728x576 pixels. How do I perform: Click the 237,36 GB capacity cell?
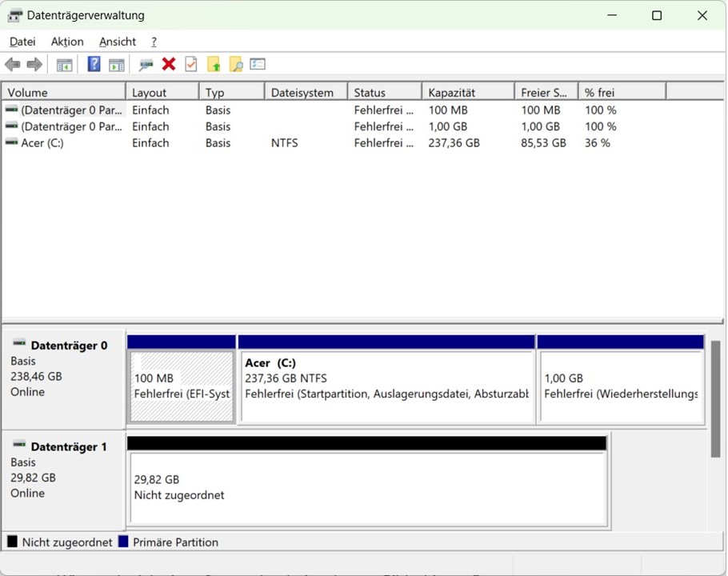[454, 143]
